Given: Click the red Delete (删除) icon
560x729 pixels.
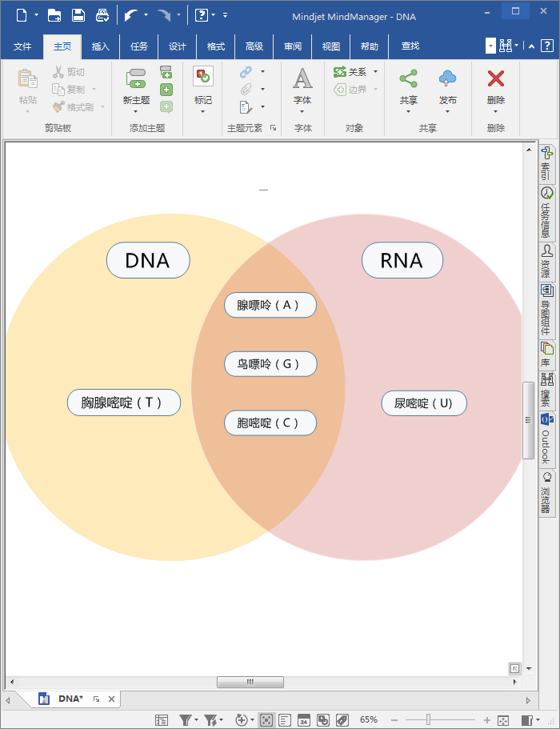Looking at the screenshot, I should point(496,79).
